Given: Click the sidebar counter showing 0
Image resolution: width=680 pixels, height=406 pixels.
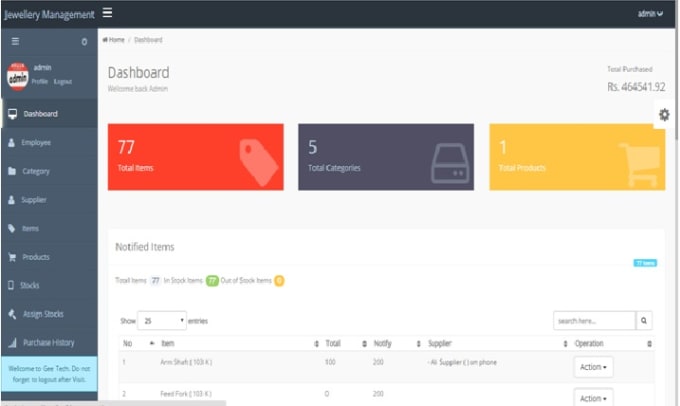Looking at the screenshot, I should [84, 42].
